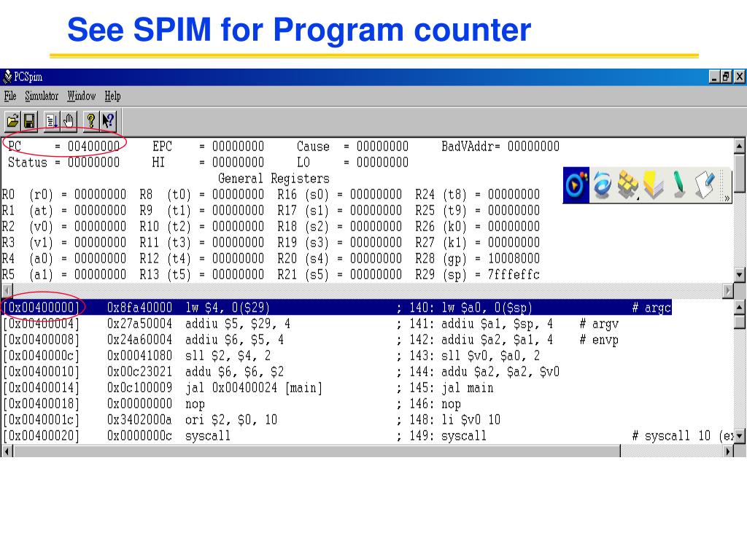Open the Window menu

click(x=82, y=96)
